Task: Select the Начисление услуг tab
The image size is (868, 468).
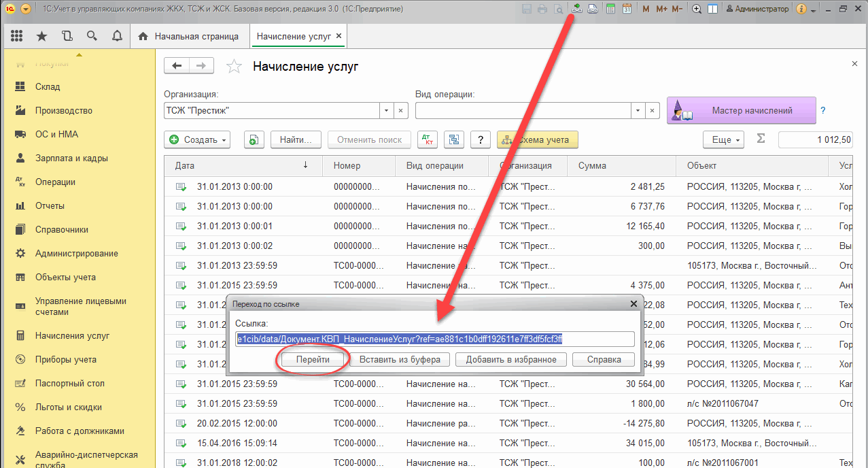Action: tap(294, 36)
